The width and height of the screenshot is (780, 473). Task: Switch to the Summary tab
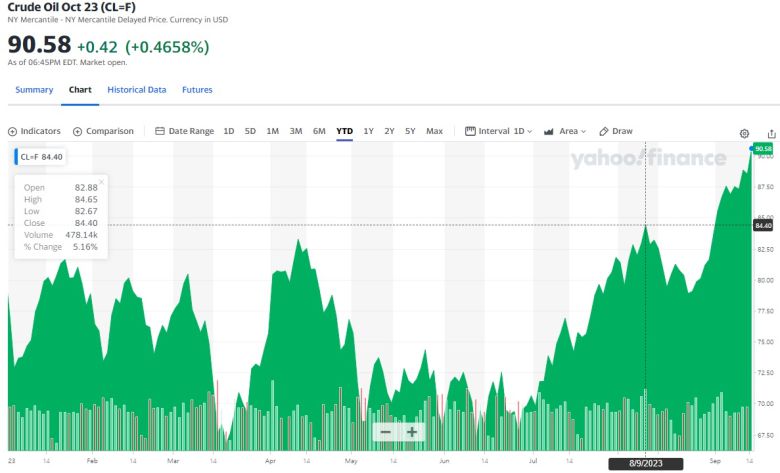[x=34, y=90]
